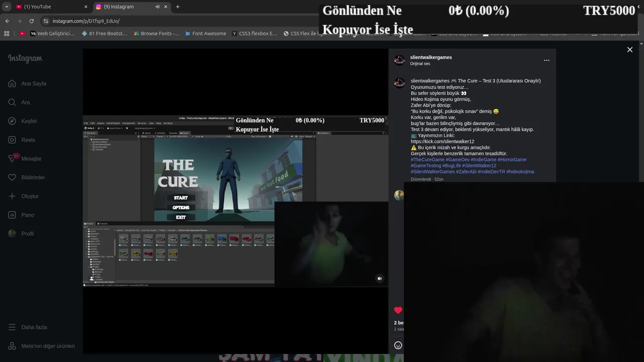Open 81 Free Bootstrap bookmark
This screenshot has width=644, height=362.
(x=104, y=34)
